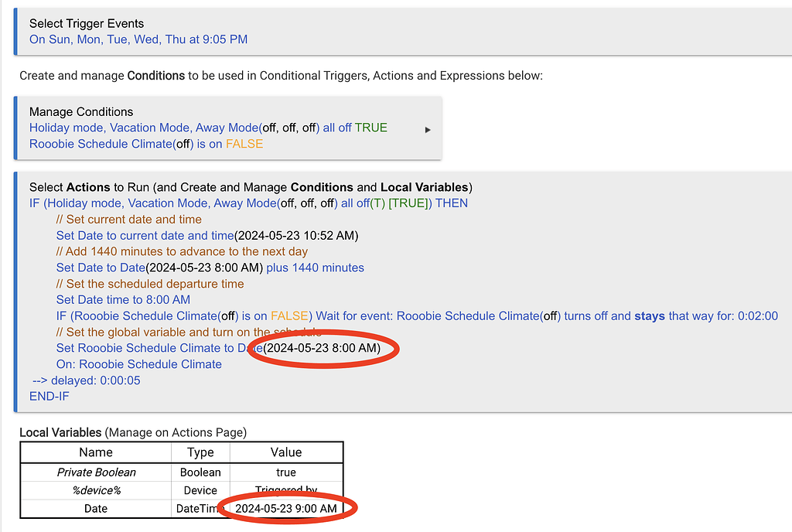Open the Manage Conditions panel heading
The height and width of the screenshot is (532, 792).
click(81, 111)
